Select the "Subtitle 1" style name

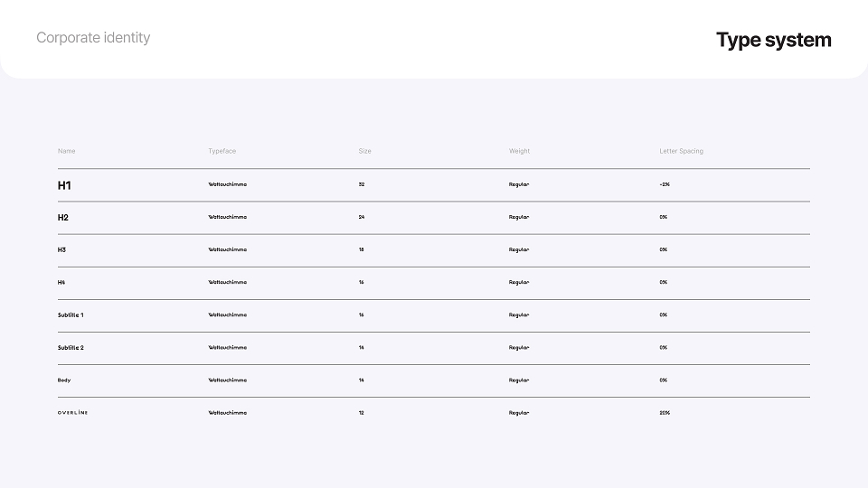71,314
